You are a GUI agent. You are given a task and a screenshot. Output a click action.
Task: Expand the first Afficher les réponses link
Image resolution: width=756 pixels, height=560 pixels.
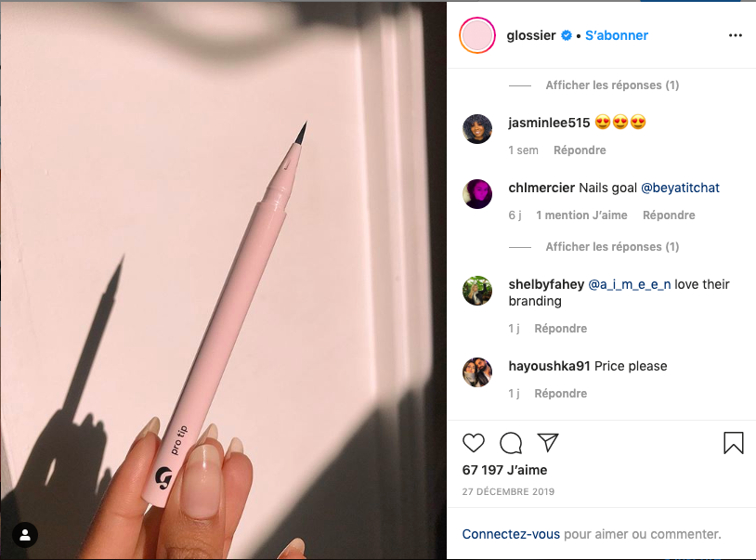pyautogui.click(x=612, y=85)
